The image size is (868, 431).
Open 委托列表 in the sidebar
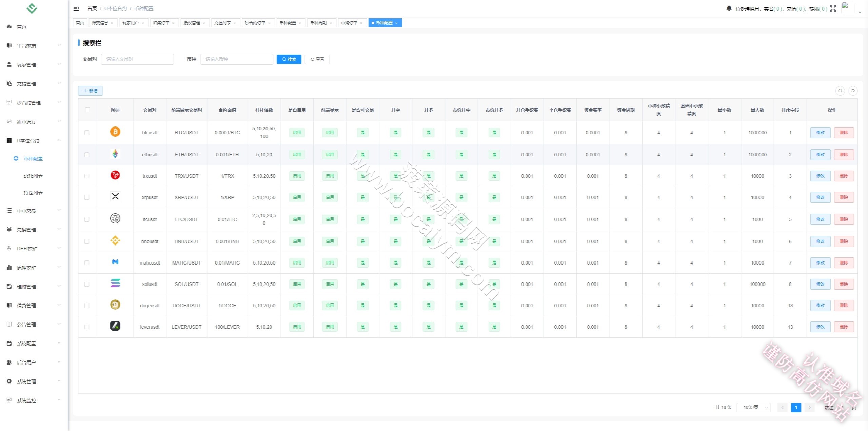point(33,176)
